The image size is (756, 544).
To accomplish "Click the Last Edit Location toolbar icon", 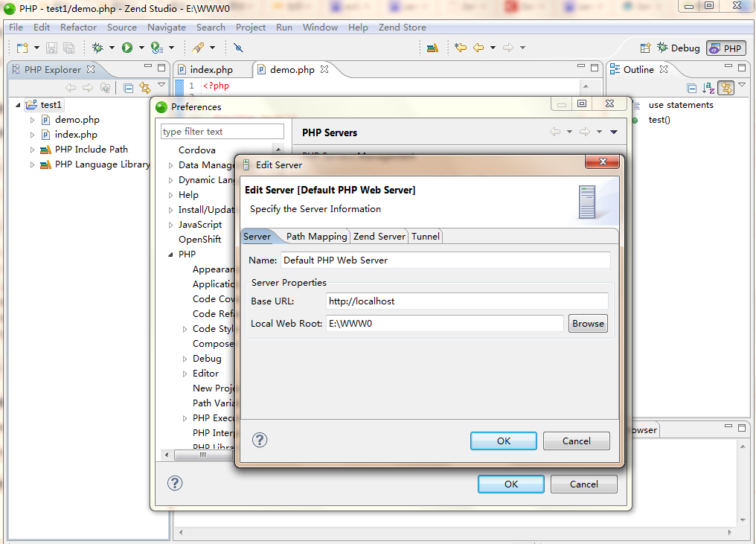I will (461, 48).
